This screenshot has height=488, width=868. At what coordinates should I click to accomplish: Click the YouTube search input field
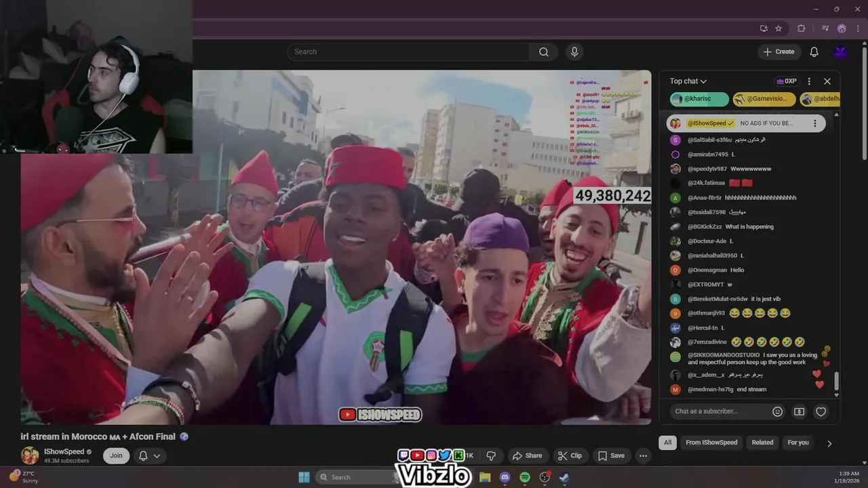pyautogui.click(x=408, y=52)
